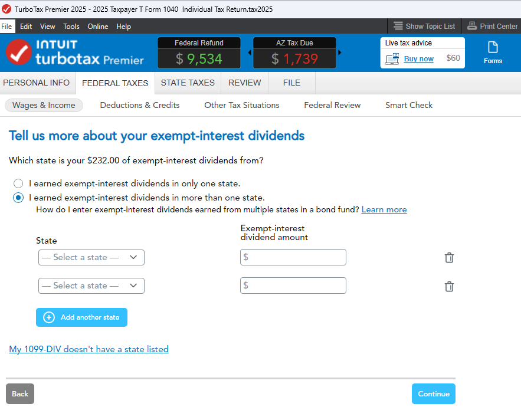Open My 1099-DIV doesn't have a state listed link
The height and width of the screenshot is (420, 521).
click(89, 349)
